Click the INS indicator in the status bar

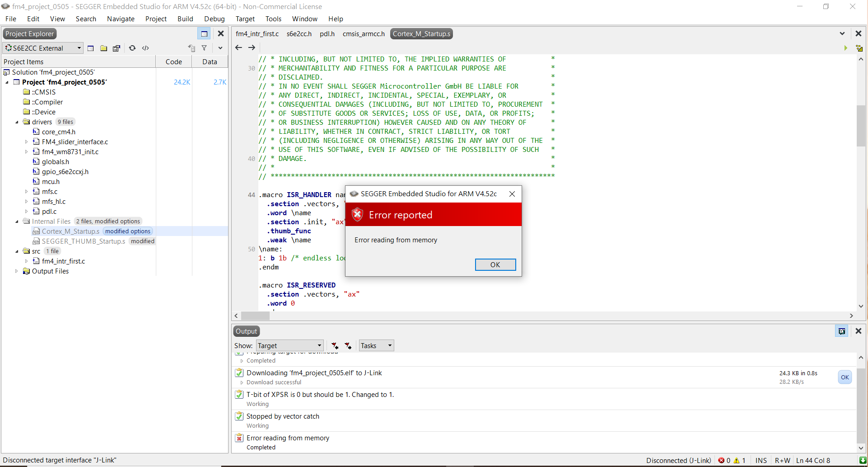point(761,460)
